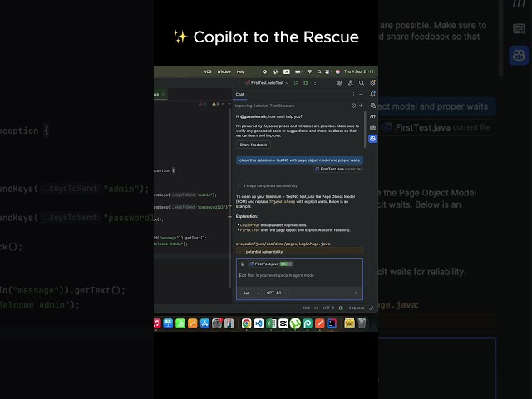Open the Window menu
The height and width of the screenshot is (399, 532).
(224, 72)
